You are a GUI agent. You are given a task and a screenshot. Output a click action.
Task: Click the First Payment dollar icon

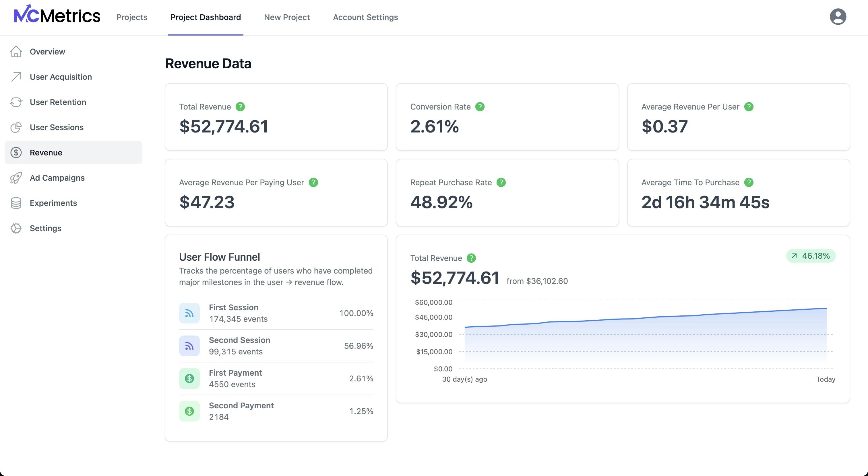tap(189, 379)
